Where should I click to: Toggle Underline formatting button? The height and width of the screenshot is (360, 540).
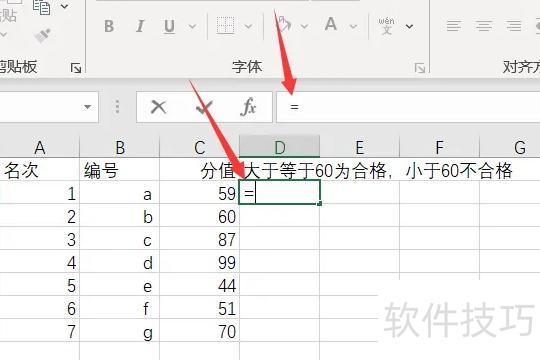point(169,26)
